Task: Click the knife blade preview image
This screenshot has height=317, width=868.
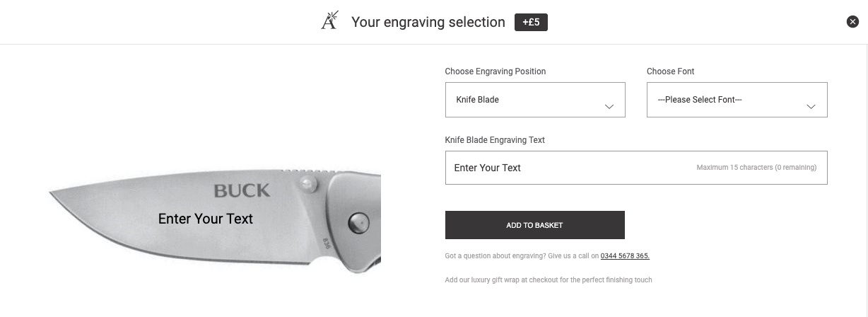Action: pyautogui.click(x=215, y=221)
